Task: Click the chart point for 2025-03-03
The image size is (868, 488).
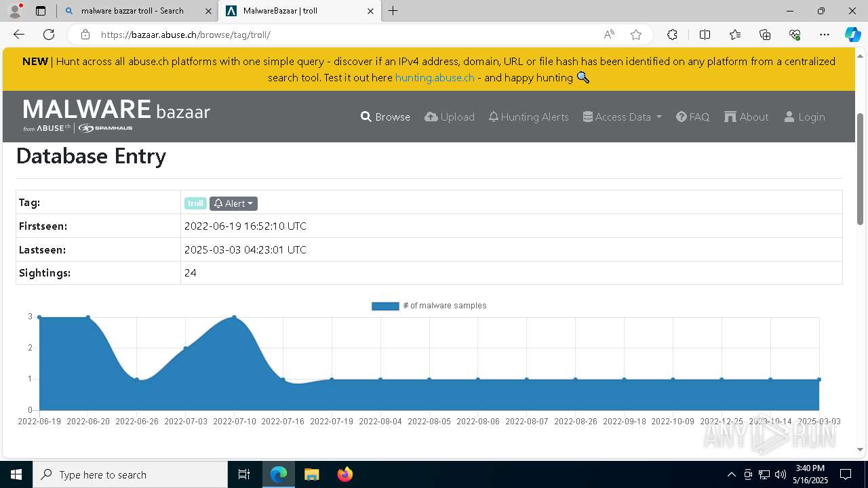Action: [819, 379]
